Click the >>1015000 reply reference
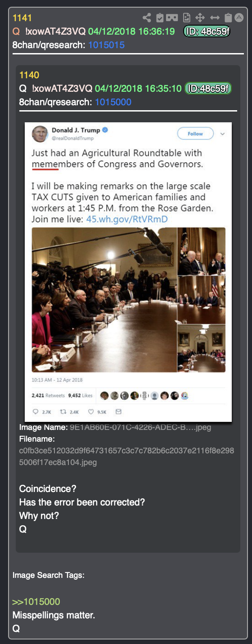 [36, 602]
